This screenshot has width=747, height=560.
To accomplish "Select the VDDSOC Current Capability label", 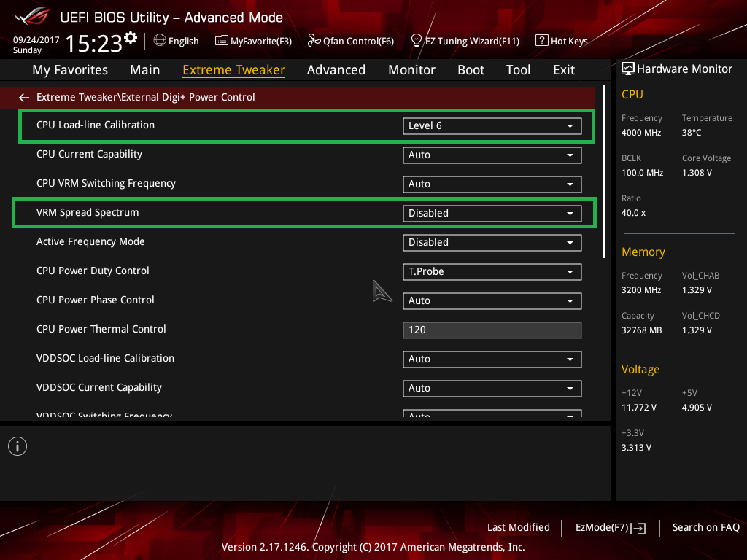I will pos(99,388).
